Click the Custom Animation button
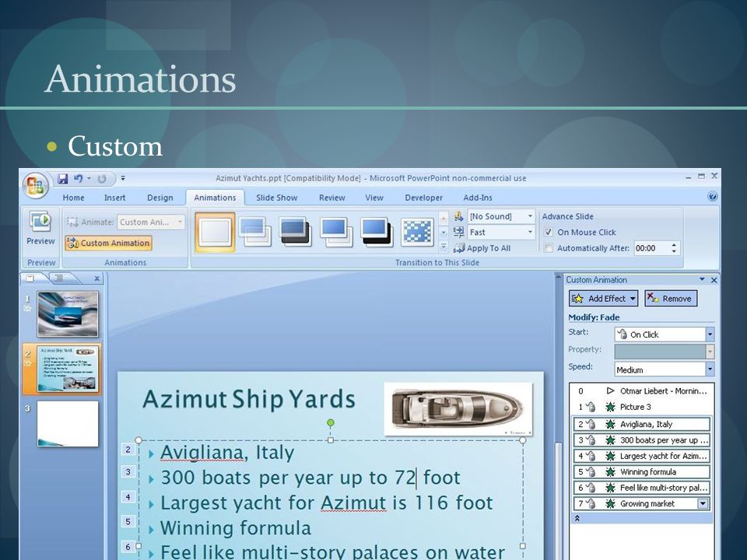The height and width of the screenshot is (560, 747). point(109,243)
